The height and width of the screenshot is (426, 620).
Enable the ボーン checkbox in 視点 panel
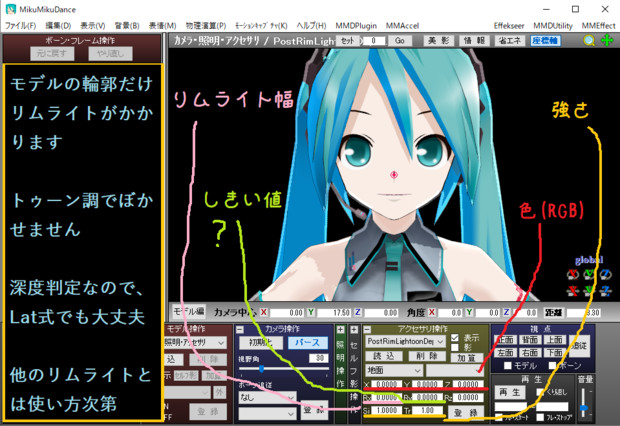point(553,365)
